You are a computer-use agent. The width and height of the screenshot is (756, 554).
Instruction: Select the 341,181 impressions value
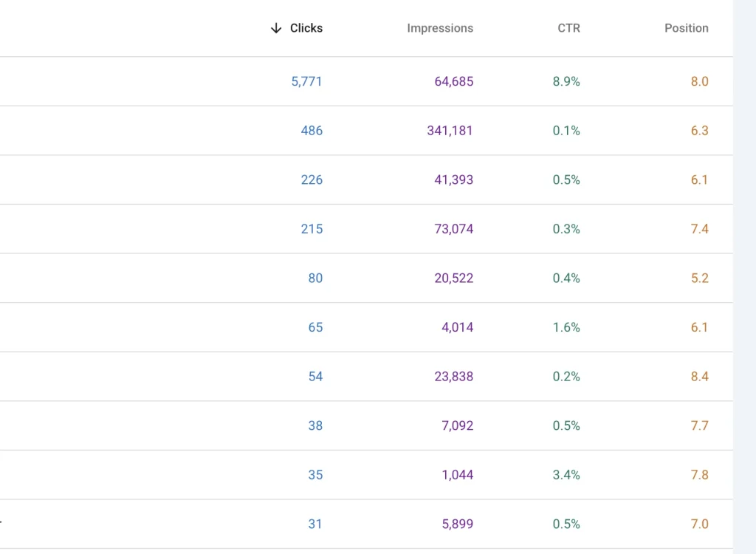[x=450, y=130]
